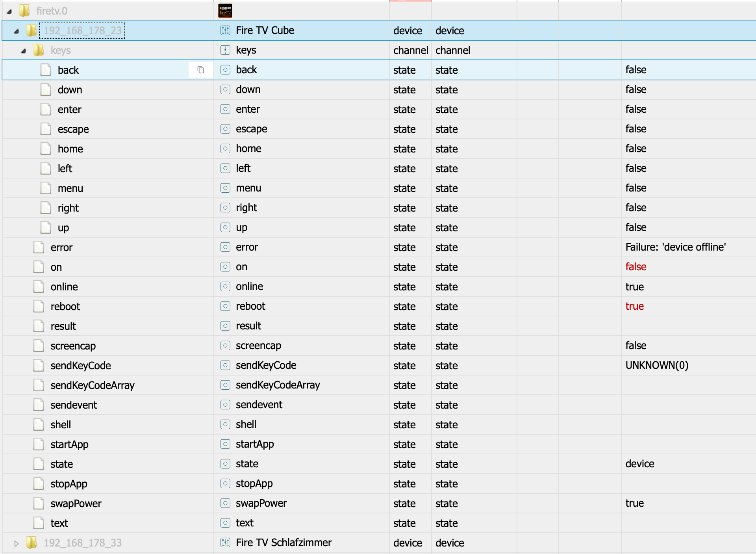Click the red true value of reboot
The image size is (756, 554).
coord(635,306)
